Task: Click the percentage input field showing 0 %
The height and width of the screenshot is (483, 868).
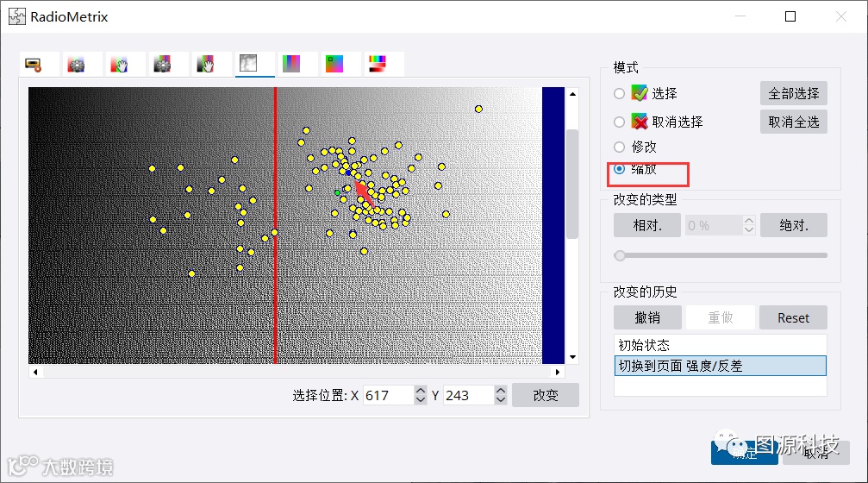Action: 714,225
